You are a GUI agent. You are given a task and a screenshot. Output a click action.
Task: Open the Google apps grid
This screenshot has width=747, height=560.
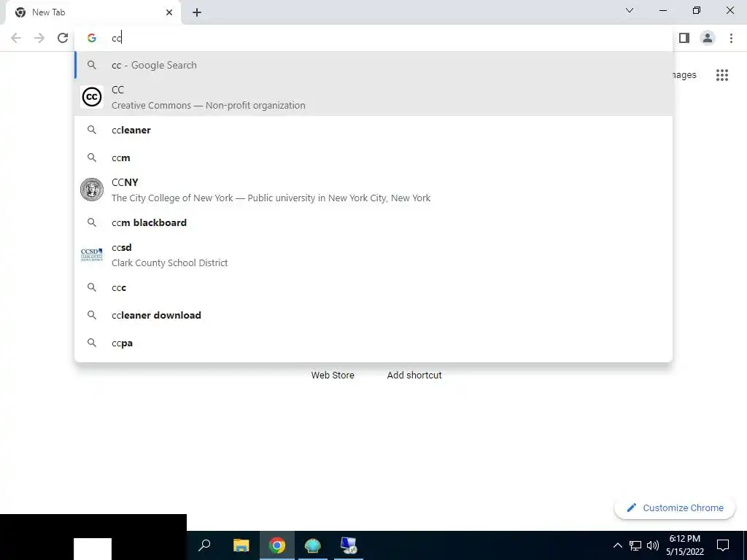click(x=722, y=75)
